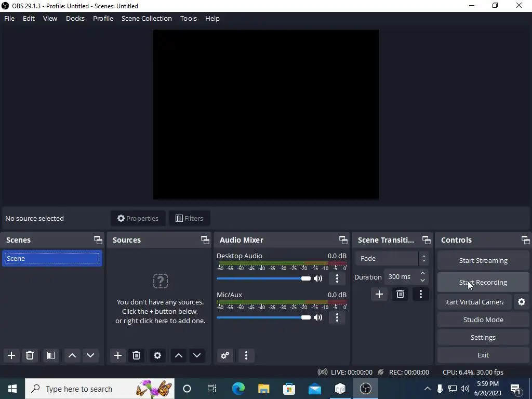Click the black preview canvas
Screen dimensions: 532x399
265,114
